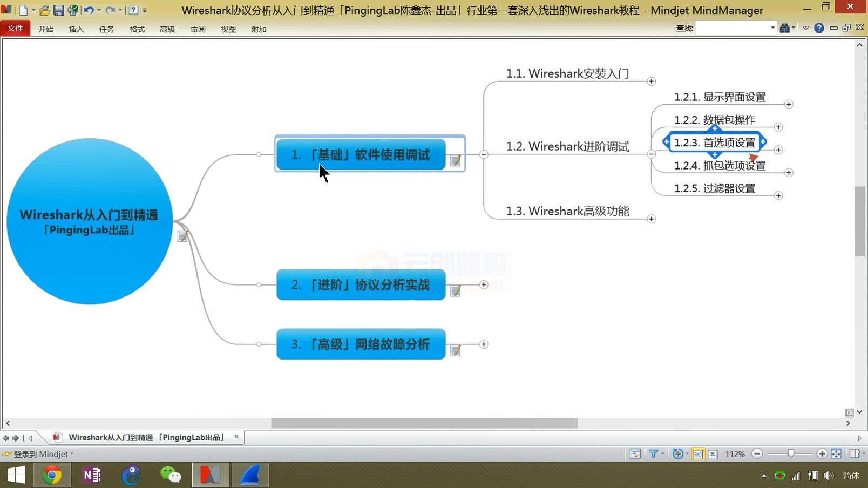Expand the 1.3 Wireshark高级功能 subtopic
The width and height of the screenshot is (868, 488).
(652, 219)
